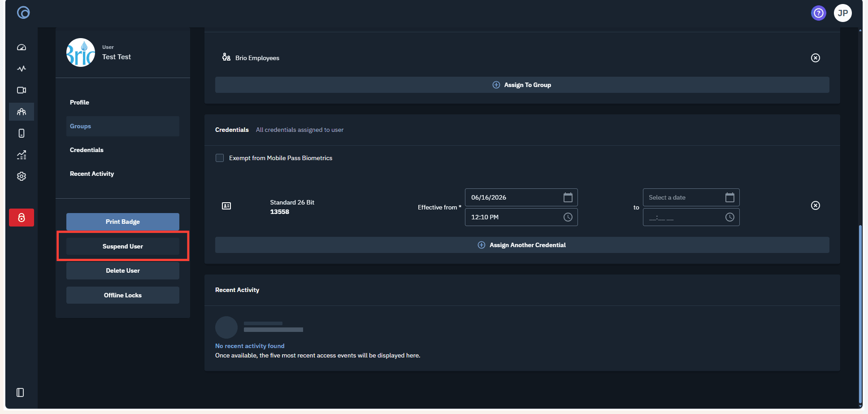Screen dimensions: 868x414
Task: Click the Delete User button
Action: 123,270
